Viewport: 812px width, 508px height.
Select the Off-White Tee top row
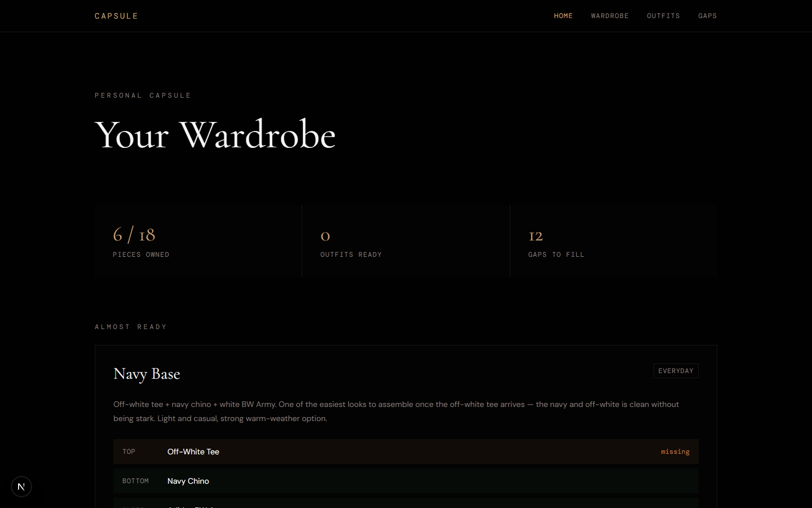[406, 452]
